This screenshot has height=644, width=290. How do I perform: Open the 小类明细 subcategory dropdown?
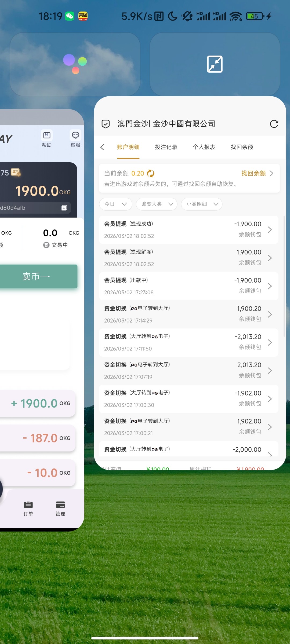tap(201, 204)
